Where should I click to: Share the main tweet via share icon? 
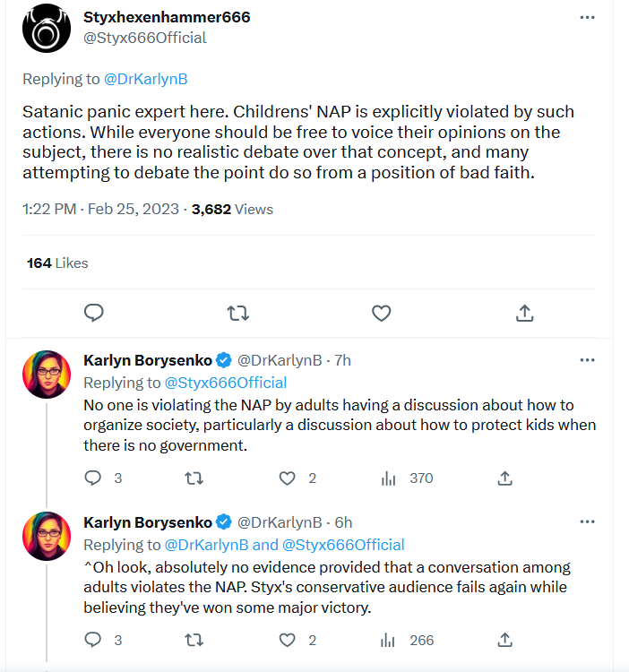coord(524,313)
